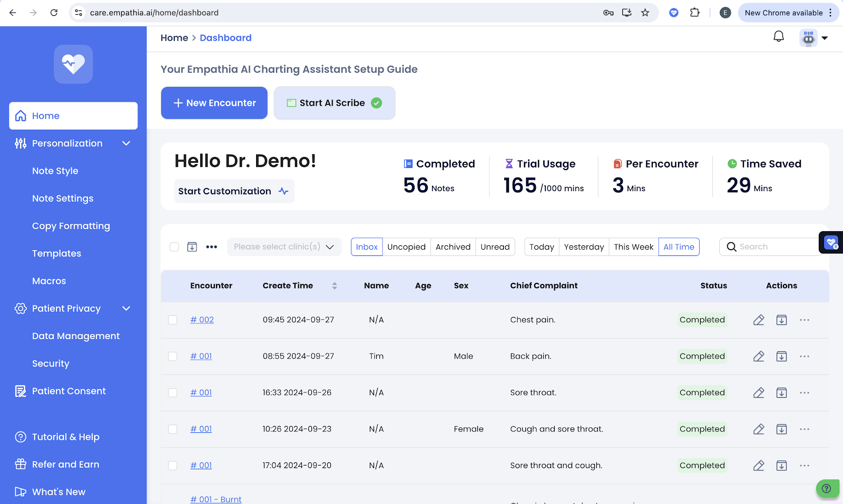Click the Start Customization button
The width and height of the screenshot is (843, 504).
(x=234, y=191)
